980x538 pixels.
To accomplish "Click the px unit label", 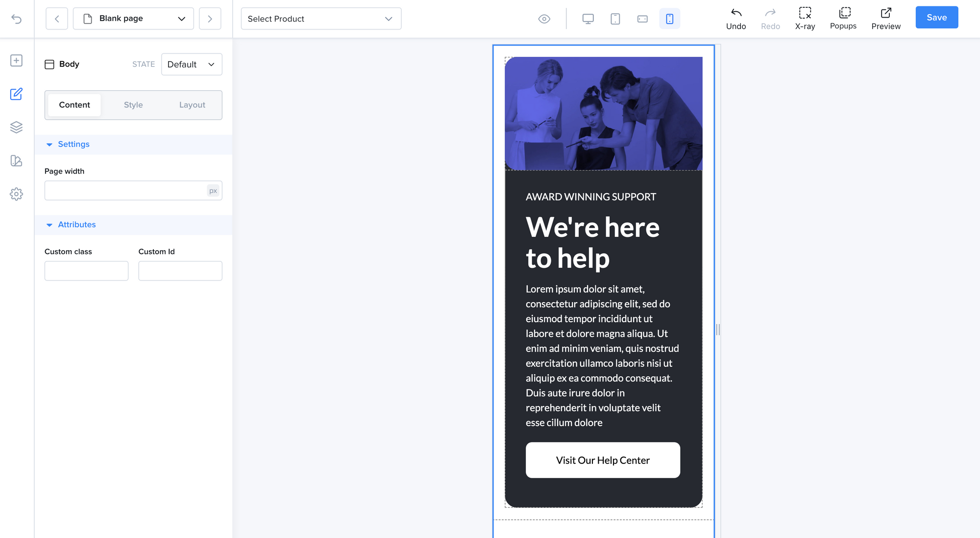I will [213, 191].
